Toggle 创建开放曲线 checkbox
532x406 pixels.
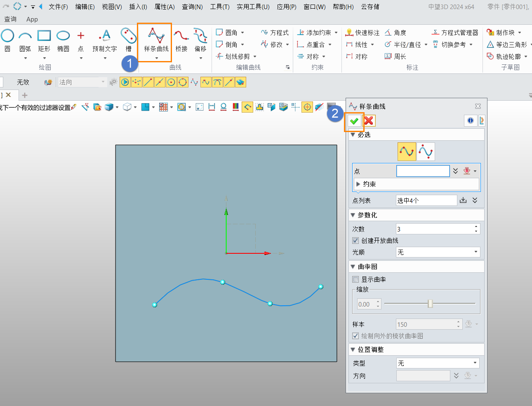tap(355, 241)
